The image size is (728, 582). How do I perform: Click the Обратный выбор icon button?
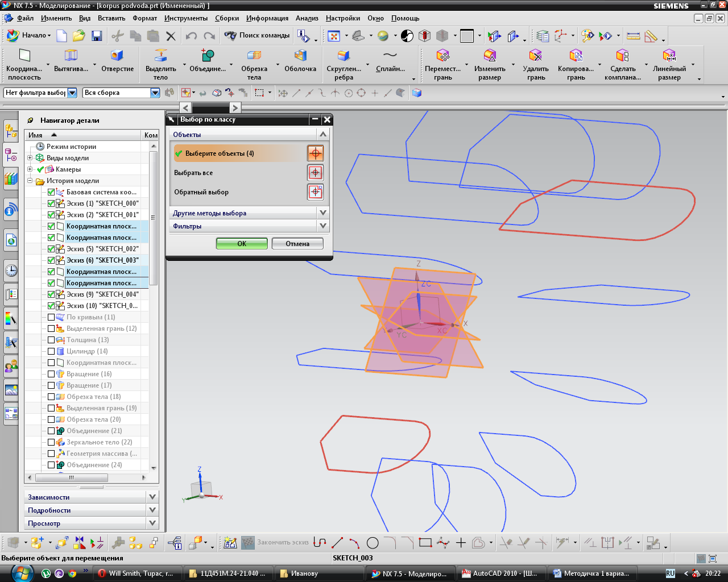tap(316, 192)
